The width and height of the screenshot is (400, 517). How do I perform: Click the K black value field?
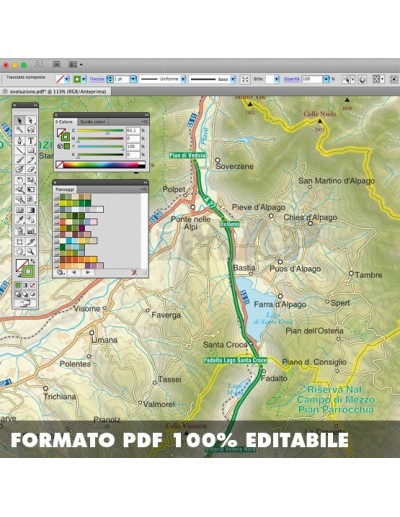[133, 155]
